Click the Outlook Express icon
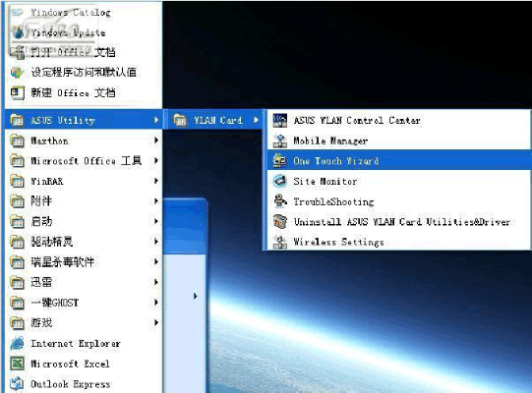Screen dimensions: 532x393 pyautogui.click(x=17, y=384)
